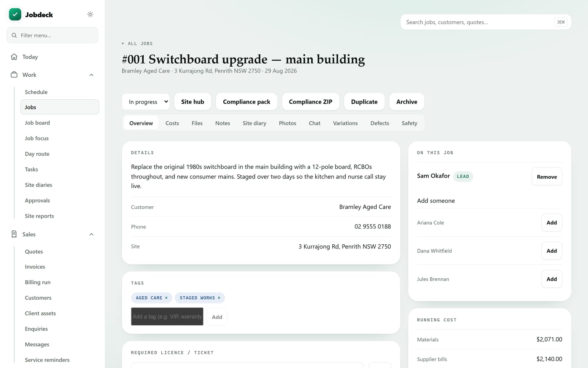Click the site address in Details card
Viewport: 588px width, 368px height.
(x=345, y=247)
